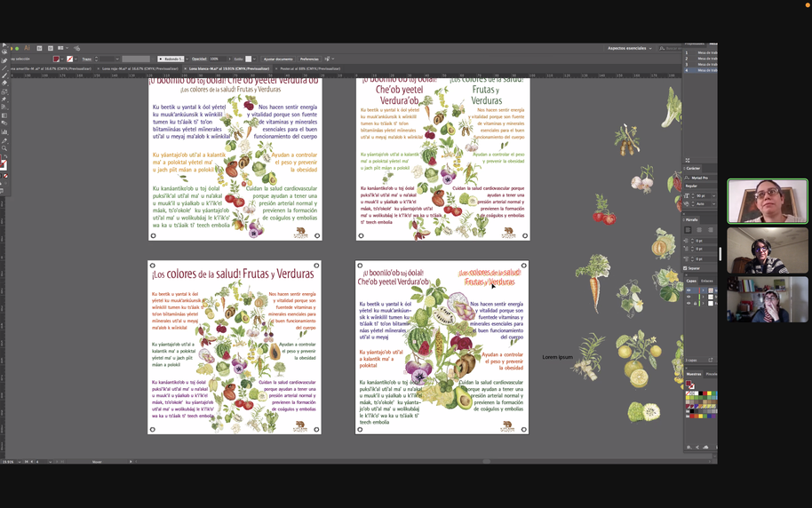Viewport: 812px width, 508px height.
Task: Unlock the third layer padlock
Action: coord(695,304)
